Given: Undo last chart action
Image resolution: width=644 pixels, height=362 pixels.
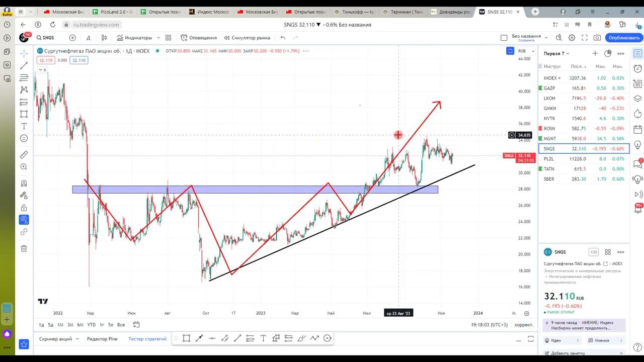Looking at the screenshot, I should [x=283, y=38].
